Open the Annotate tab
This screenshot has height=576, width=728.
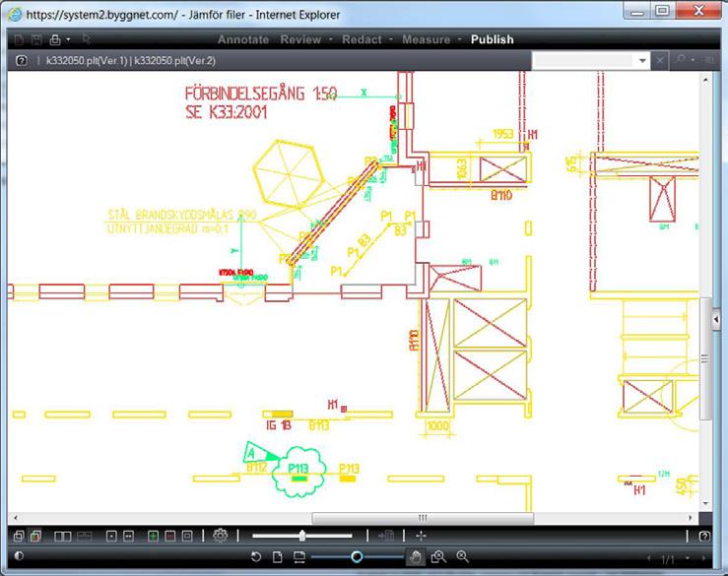[x=242, y=39]
